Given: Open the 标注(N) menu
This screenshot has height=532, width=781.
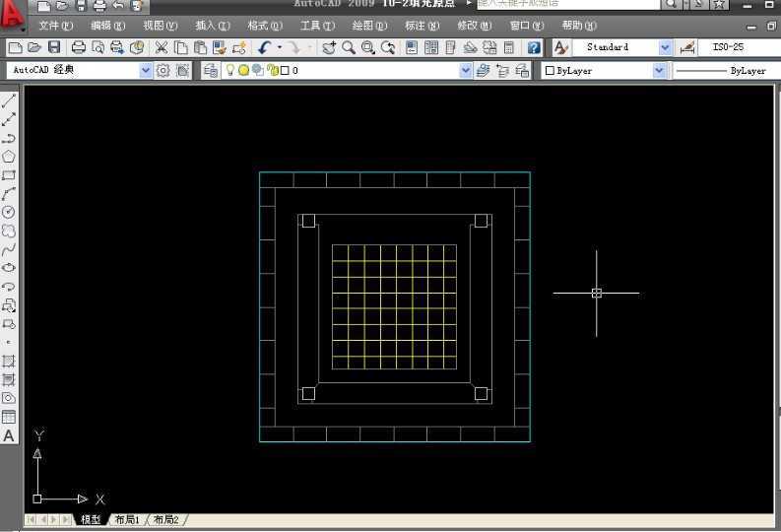Looking at the screenshot, I should 423,26.
